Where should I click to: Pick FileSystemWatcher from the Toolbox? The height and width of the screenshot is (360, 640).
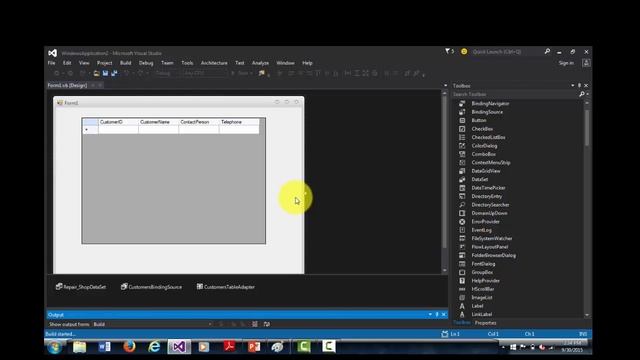point(491,238)
